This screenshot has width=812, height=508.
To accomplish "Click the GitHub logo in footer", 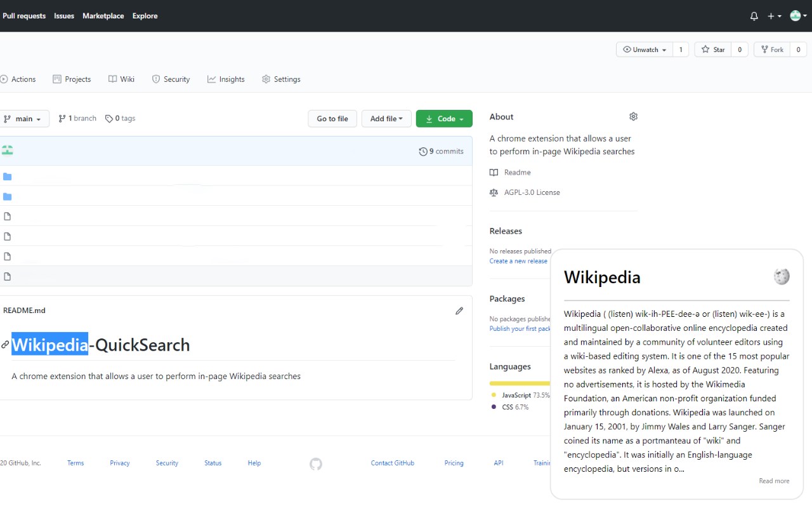I will tap(316, 464).
